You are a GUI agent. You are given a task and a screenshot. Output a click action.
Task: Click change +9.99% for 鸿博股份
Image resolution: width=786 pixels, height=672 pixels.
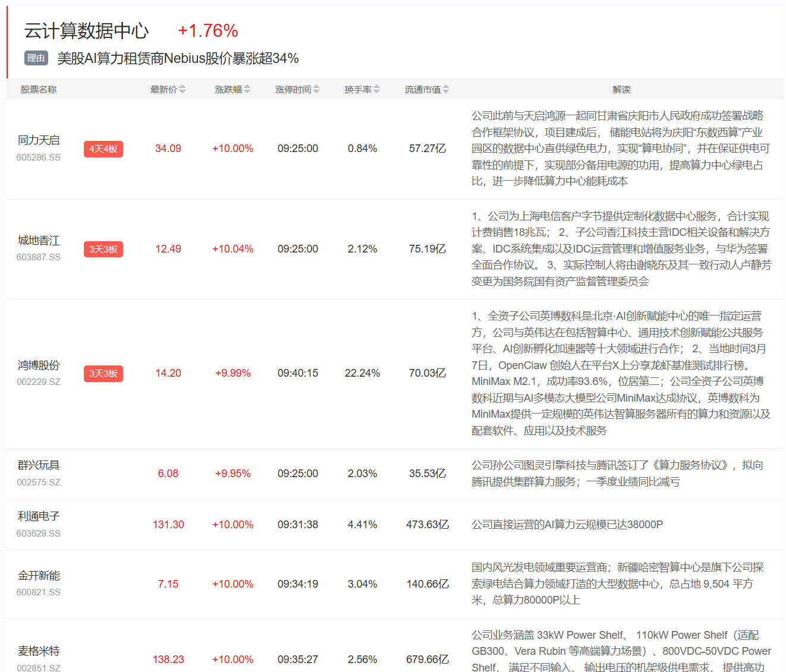233,373
